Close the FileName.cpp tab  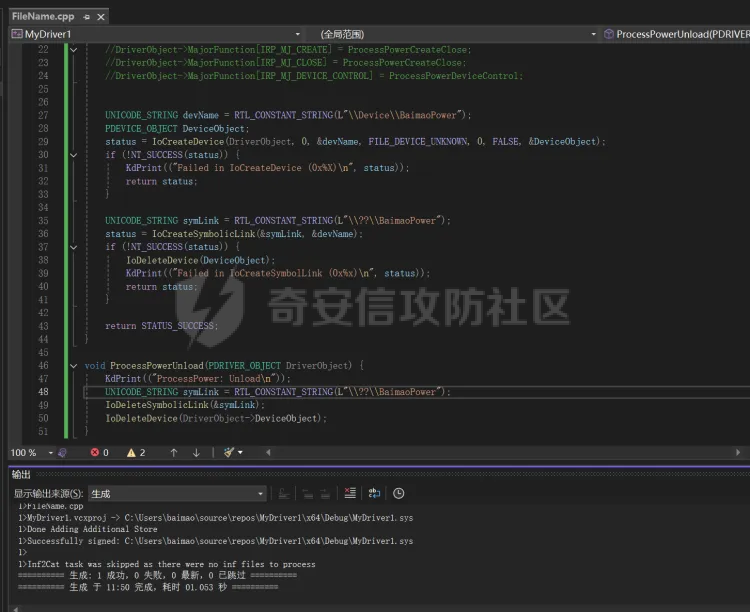[x=101, y=17]
